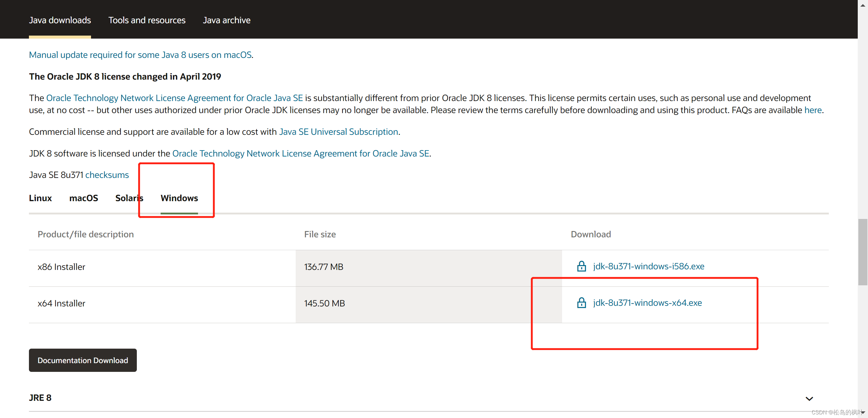The height and width of the screenshot is (418, 868).
Task: Download the x86 installer jdk-8u371-windows-i586.exe
Action: coord(648,266)
